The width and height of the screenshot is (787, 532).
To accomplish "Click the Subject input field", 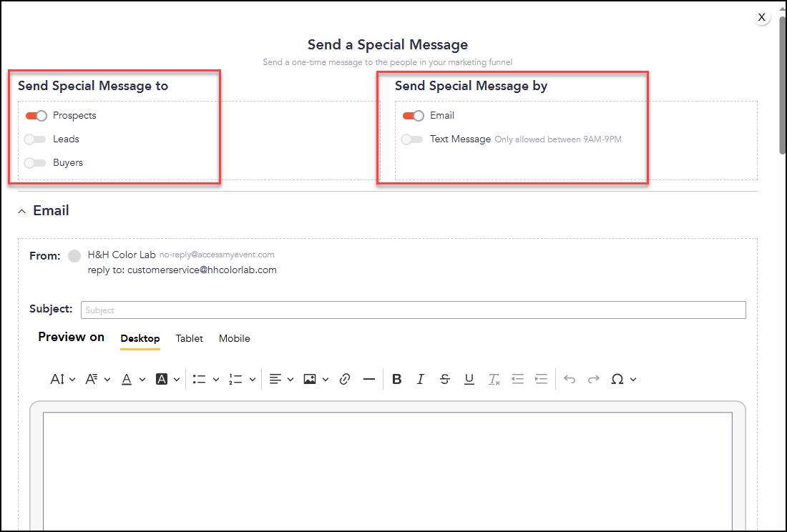I will (414, 310).
